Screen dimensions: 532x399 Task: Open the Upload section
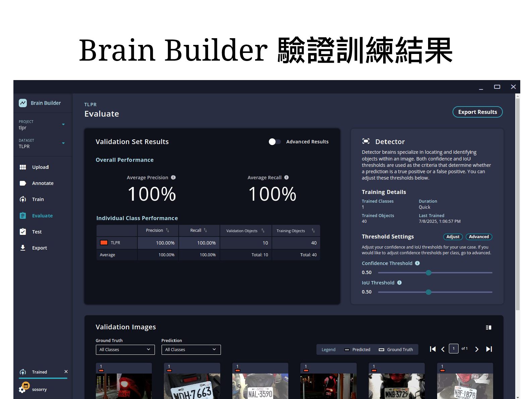pos(40,167)
